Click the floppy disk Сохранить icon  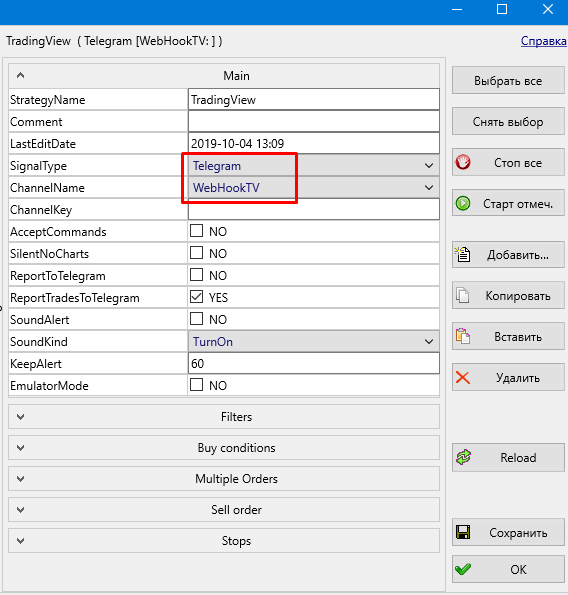(463, 532)
